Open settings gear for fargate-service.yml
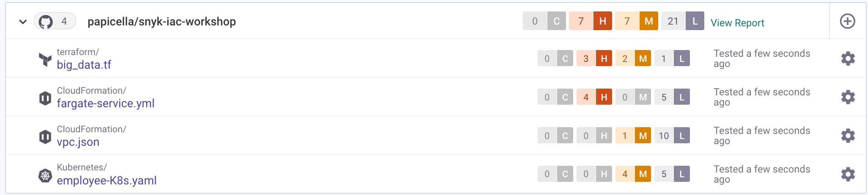Viewport: 868px width, 195px height. point(848,97)
